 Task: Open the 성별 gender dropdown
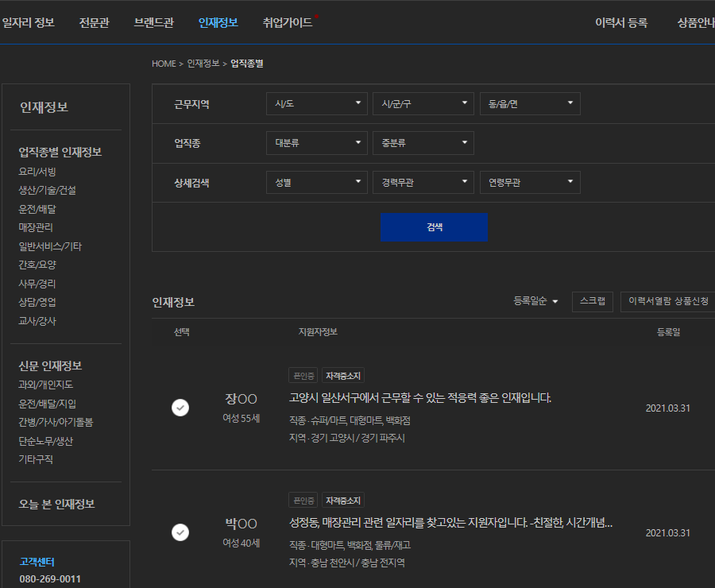316,182
